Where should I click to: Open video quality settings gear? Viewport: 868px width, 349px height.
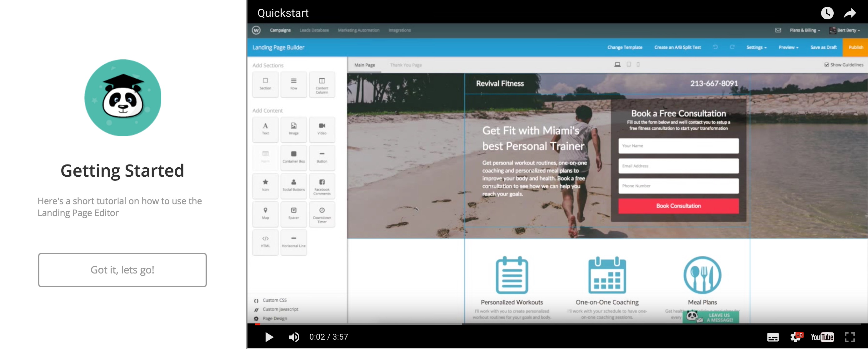point(796,337)
